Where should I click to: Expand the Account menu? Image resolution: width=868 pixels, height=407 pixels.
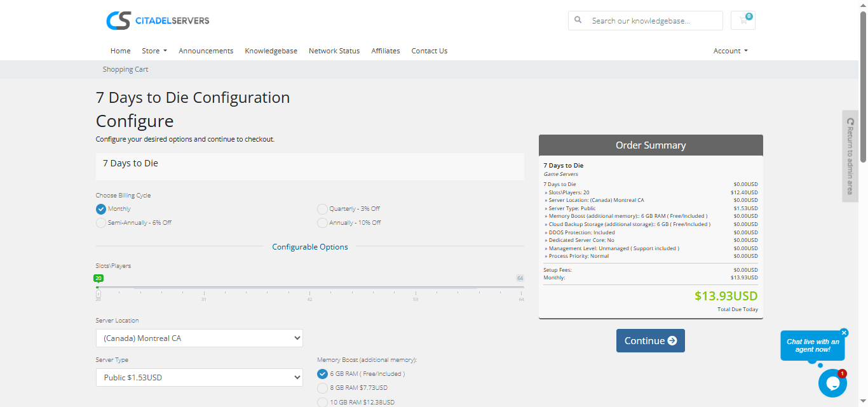pos(730,51)
